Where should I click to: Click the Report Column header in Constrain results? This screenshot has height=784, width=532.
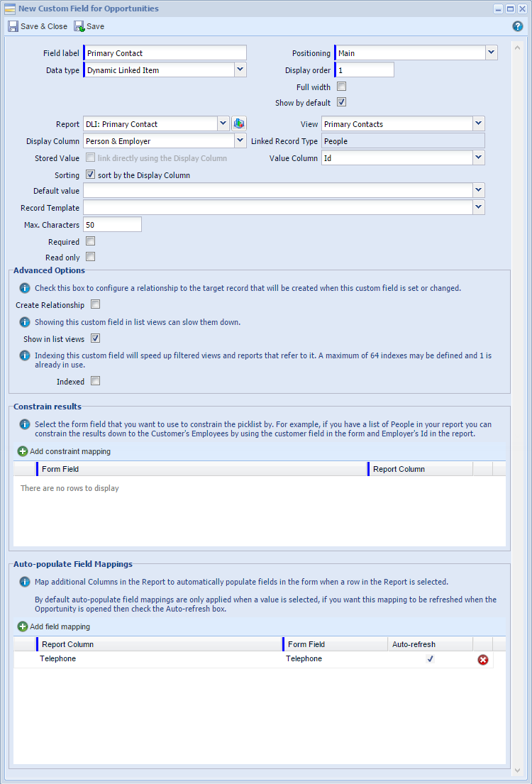420,469
